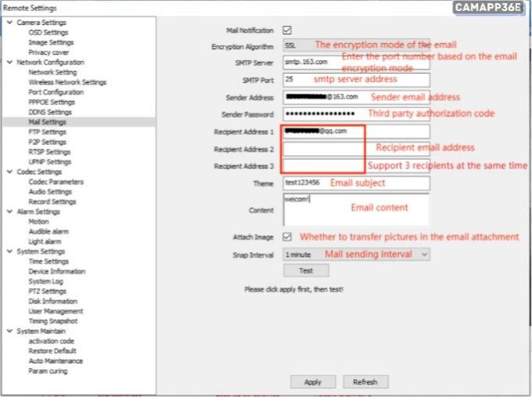Toggle the Attach Image checkbox
This screenshot has width=532, height=397.
[287, 236]
